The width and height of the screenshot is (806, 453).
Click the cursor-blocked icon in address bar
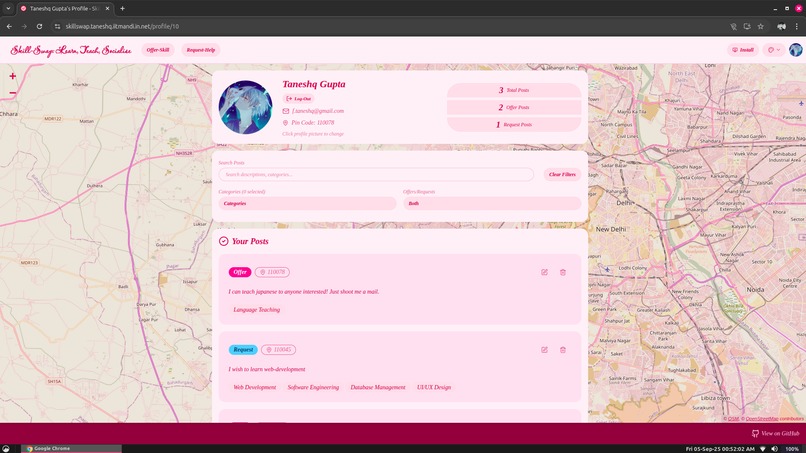pyautogui.click(x=734, y=26)
